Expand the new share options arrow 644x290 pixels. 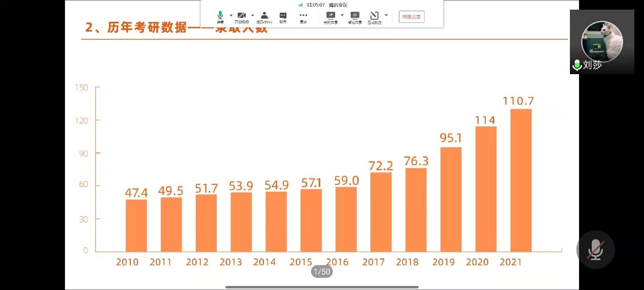pos(342,15)
